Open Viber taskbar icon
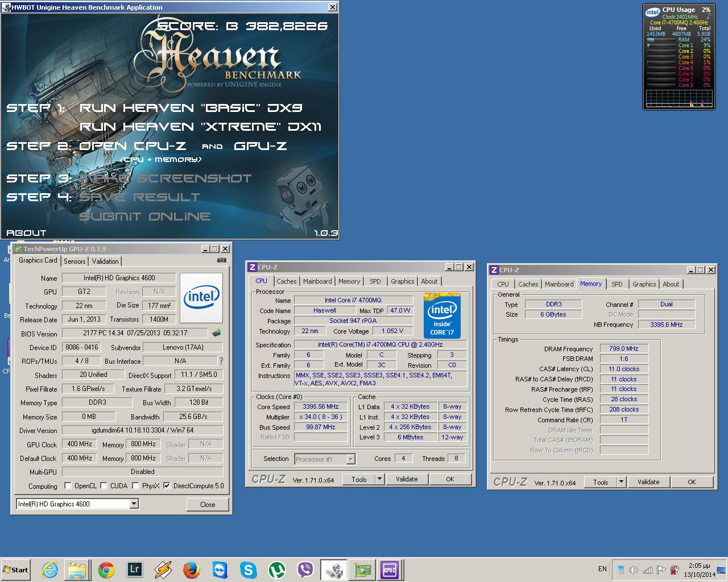Image resolution: width=728 pixels, height=582 pixels. [x=305, y=569]
